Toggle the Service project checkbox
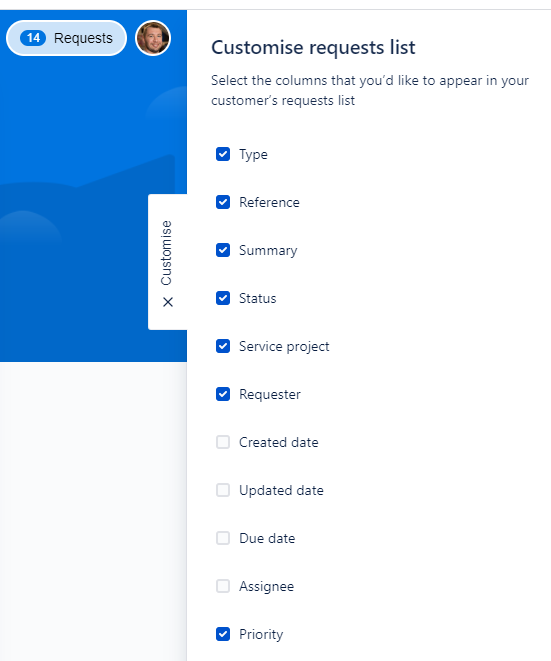 coord(223,346)
